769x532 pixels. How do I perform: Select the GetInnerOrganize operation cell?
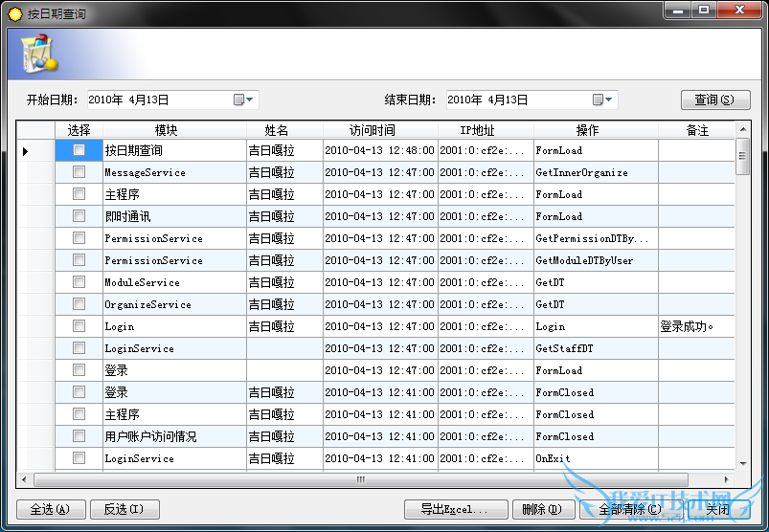tap(596, 172)
